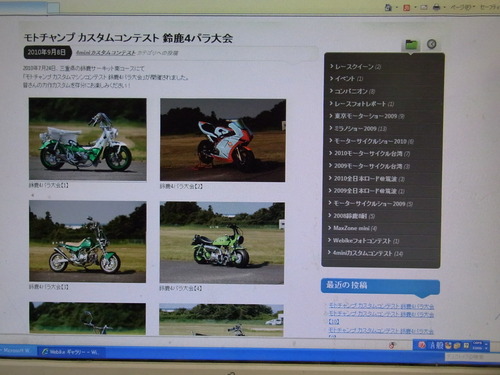Open blue and orange race bike thumbnail 【2】
Screen dimensions: 500x375
pos(223,140)
